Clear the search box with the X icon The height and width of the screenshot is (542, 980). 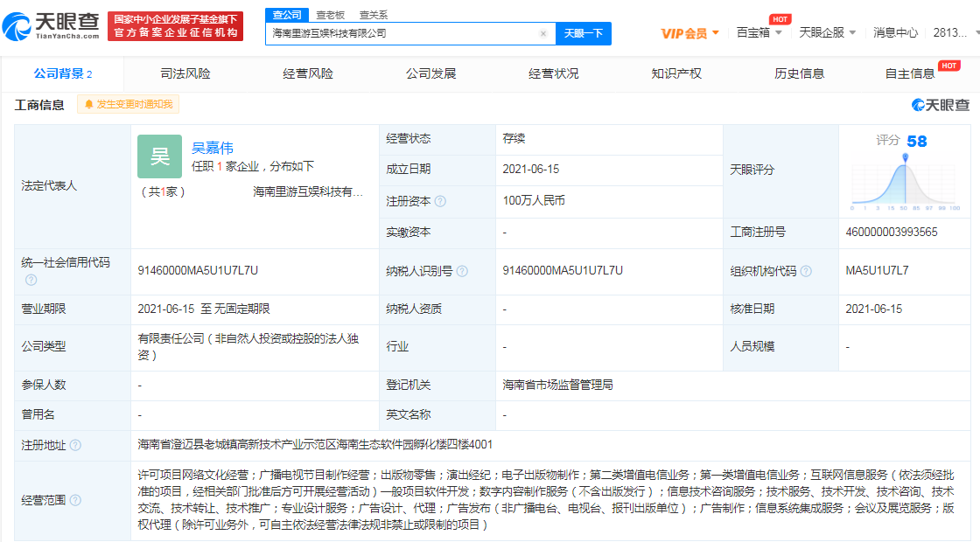[542, 34]
